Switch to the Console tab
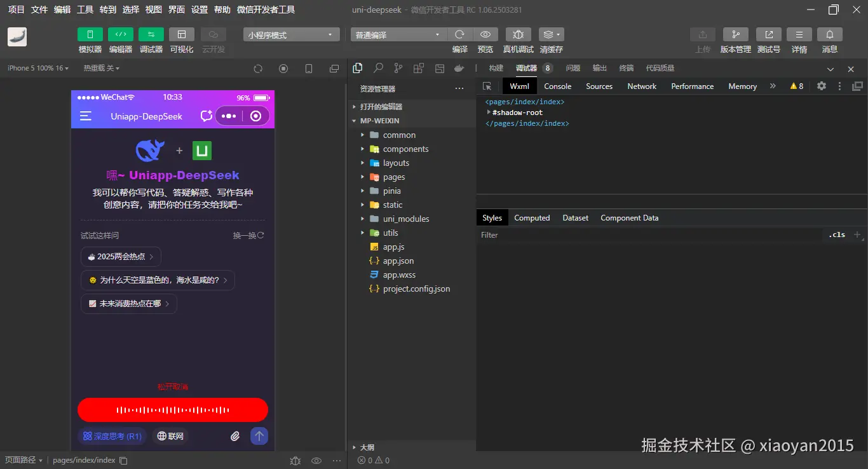Viewport: 868px width, 469px height. pyautogui.click(x=557, y=86)
